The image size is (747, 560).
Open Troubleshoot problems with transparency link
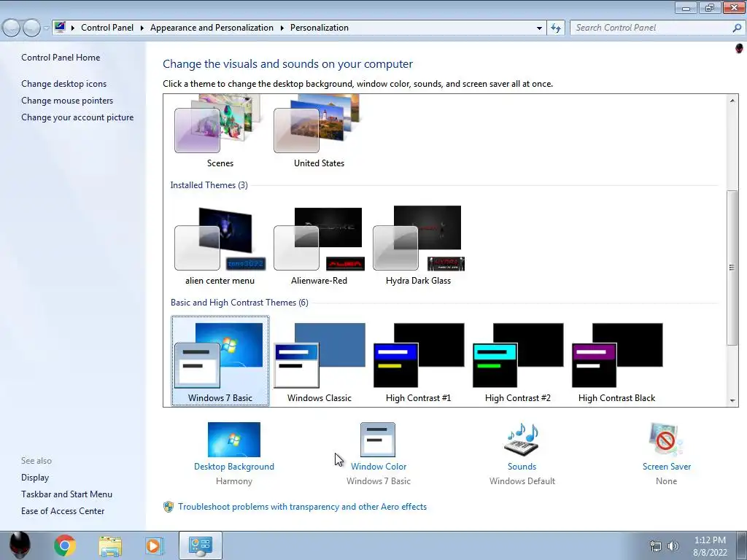[x=302, y=507]
